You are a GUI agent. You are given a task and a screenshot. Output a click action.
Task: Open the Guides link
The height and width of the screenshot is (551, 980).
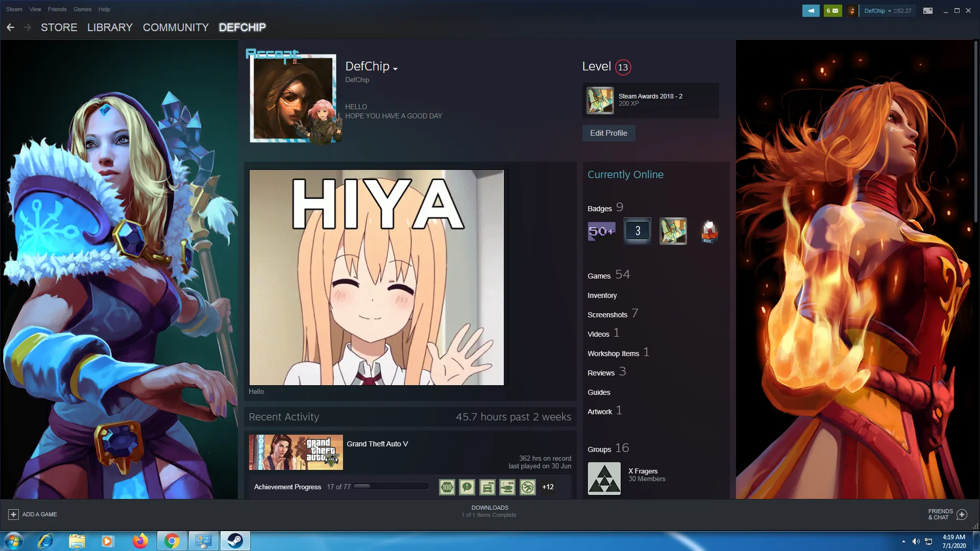tap(599, 392)
